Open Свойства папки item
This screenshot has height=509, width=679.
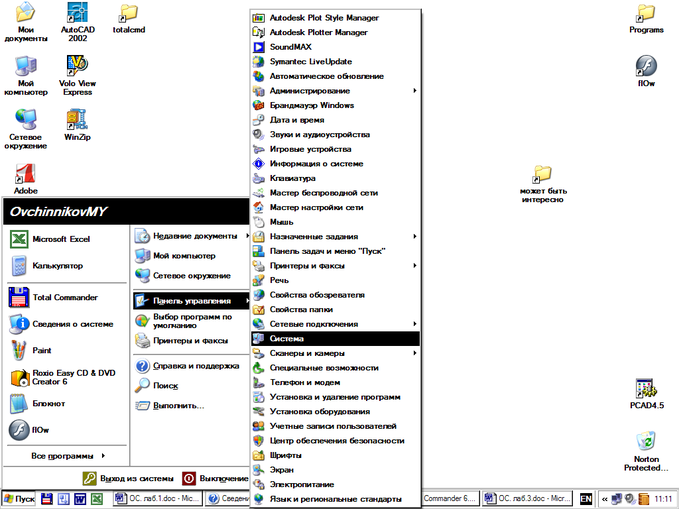[336, 309]
